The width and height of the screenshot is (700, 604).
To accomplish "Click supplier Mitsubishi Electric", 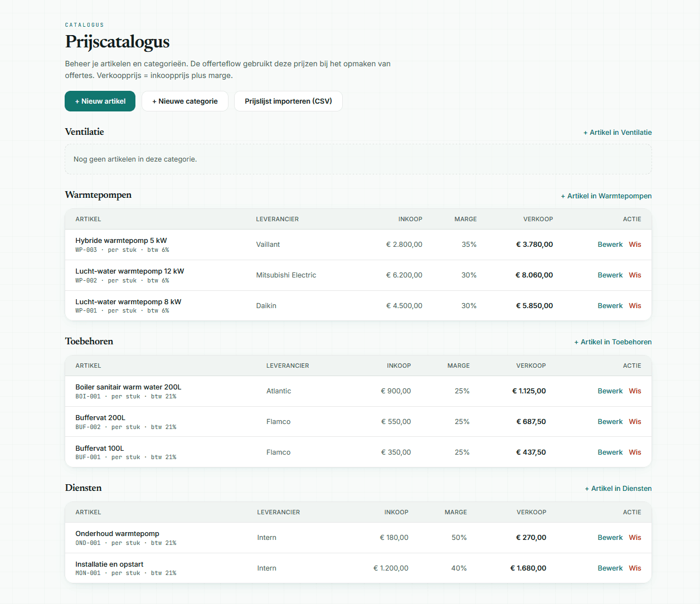I will pyautogui.click(x=286, y=275).
